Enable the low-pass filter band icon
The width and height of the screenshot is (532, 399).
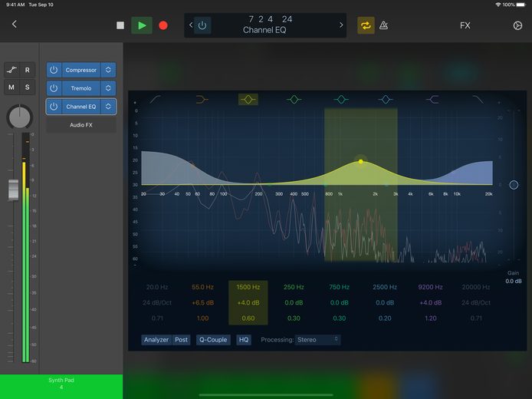[478, 100]
